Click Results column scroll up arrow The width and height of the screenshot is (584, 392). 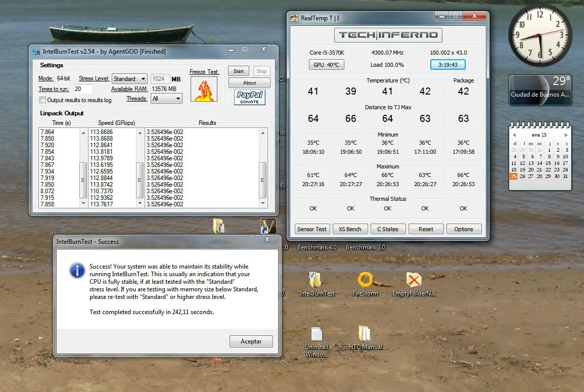coord(263,133)
